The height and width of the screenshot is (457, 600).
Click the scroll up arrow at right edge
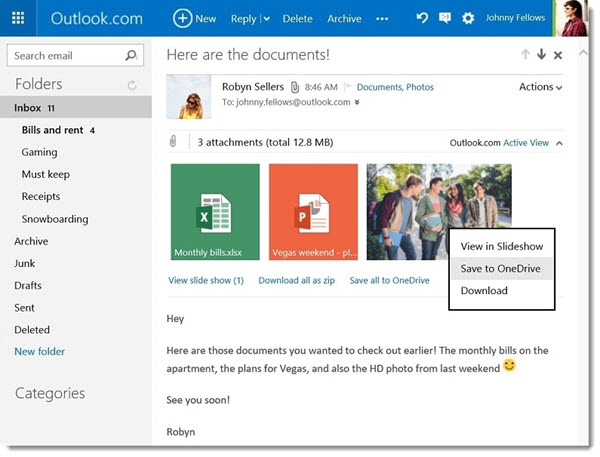click(583, 53)
